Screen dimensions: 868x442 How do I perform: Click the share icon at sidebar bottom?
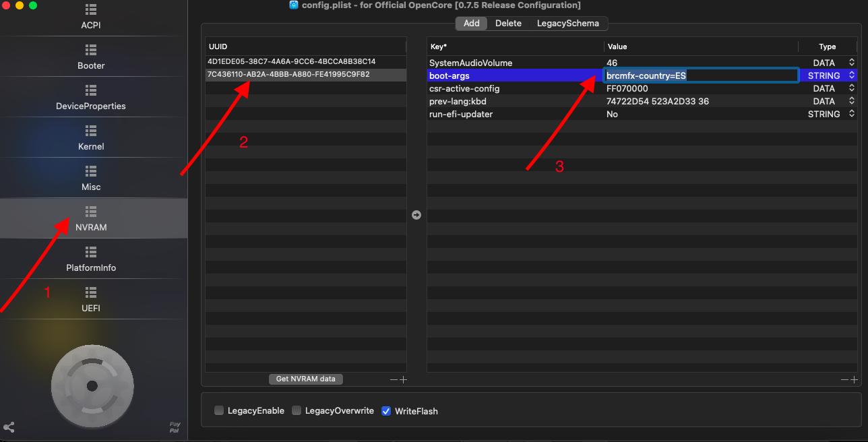(x=9, y=427)
